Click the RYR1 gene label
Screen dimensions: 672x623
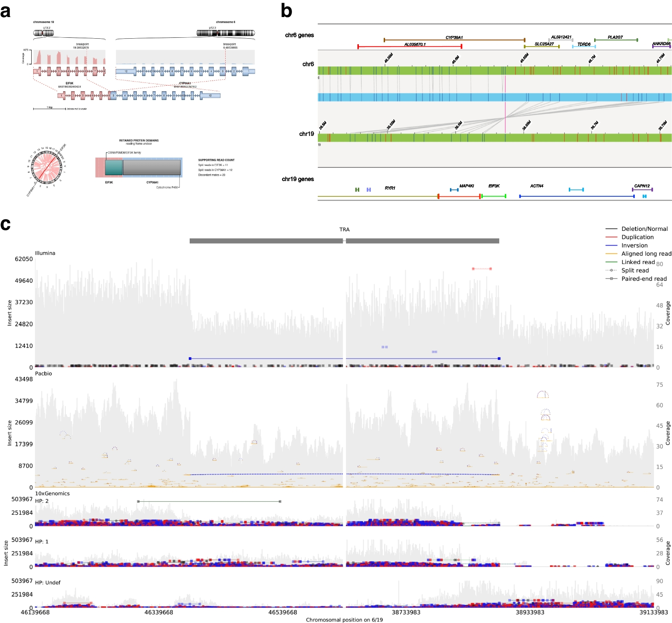[390, 188]
